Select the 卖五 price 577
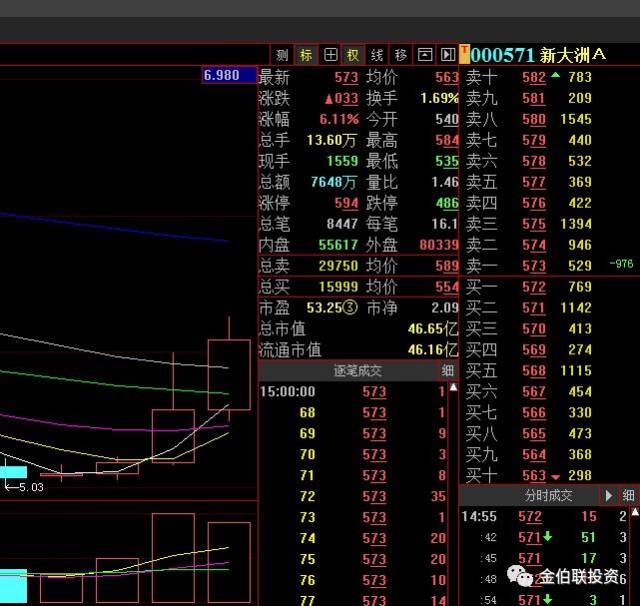This screenshot has height=606, width=640. pyautogui.click(x=534, y=182)
